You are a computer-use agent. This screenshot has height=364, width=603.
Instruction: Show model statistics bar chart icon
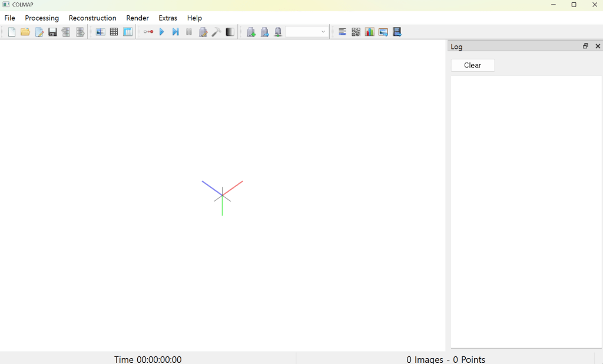tap(369, 32)
